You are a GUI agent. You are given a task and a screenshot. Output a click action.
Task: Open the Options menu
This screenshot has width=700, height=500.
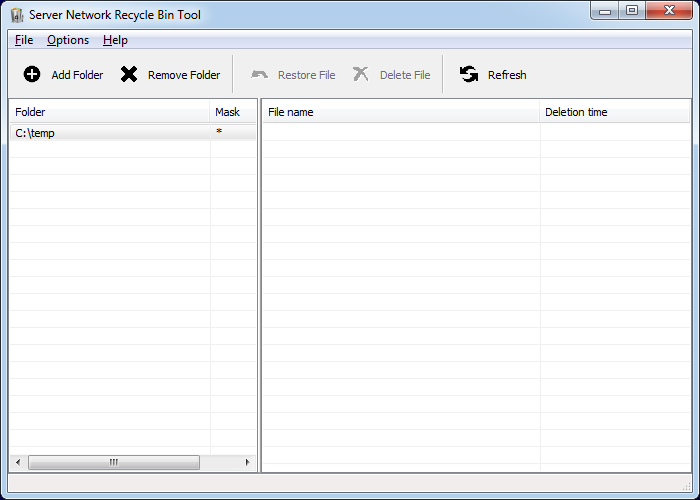point(68,40)
